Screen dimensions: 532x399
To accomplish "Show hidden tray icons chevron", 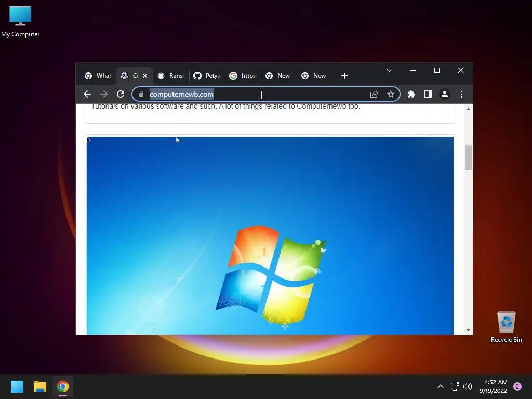I will click(x=441, y=387).
